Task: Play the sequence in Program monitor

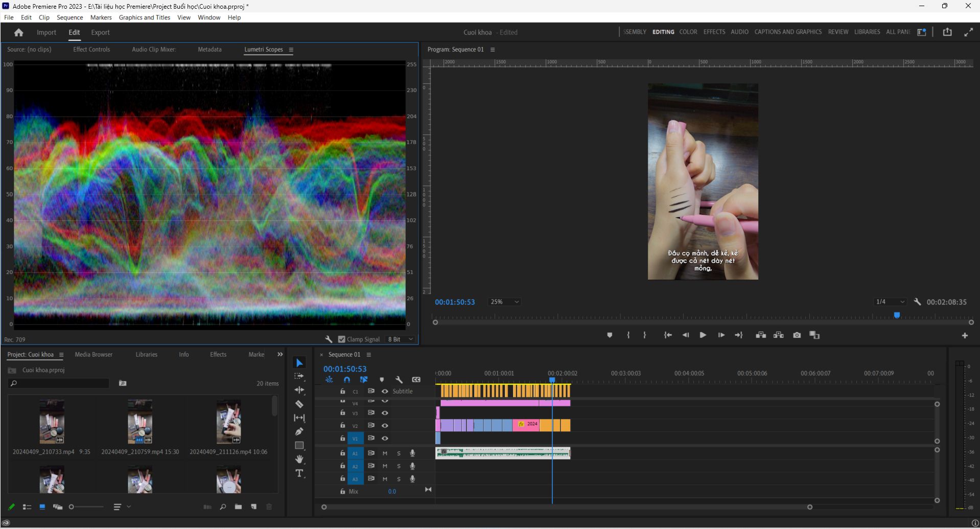Action: (x=703, y=335)
